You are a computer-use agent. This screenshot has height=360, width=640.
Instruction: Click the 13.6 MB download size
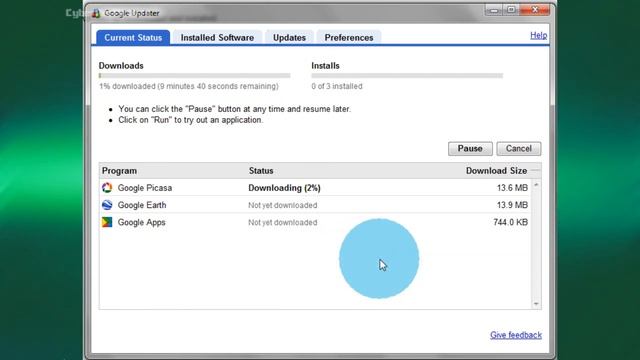[512, 188]
